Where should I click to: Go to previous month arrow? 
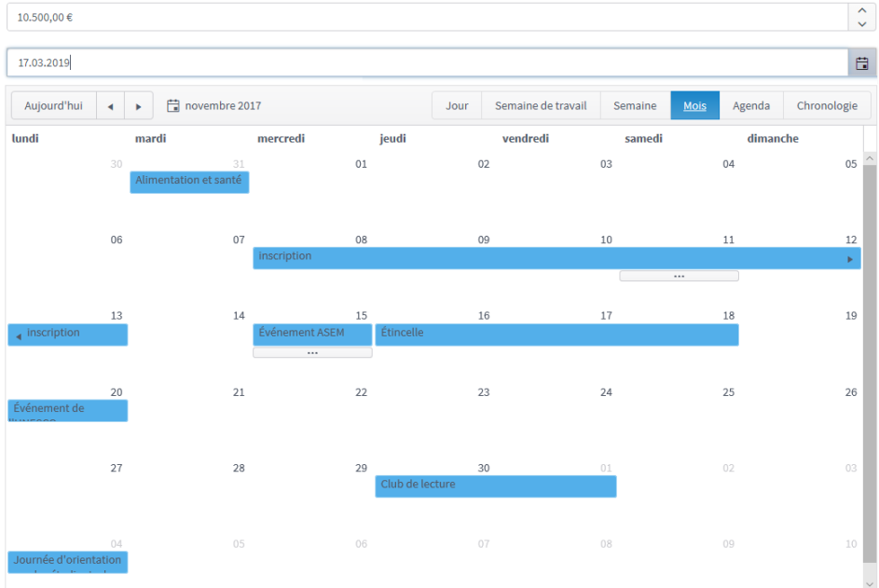pos(110,106)
